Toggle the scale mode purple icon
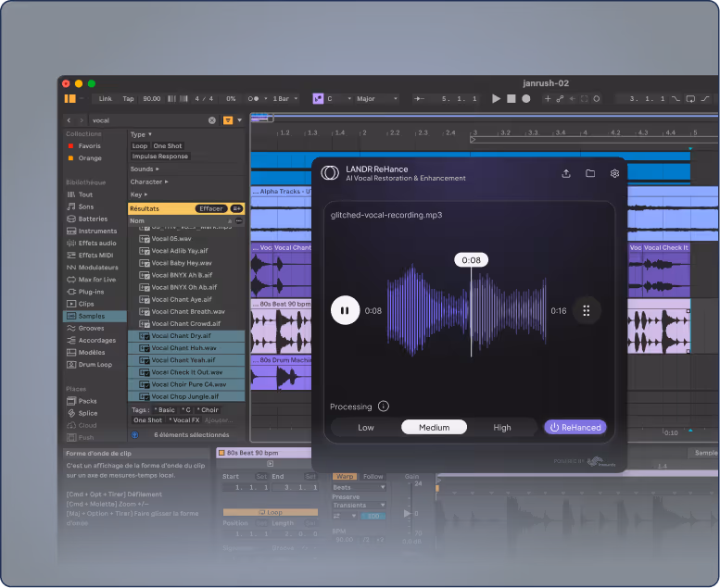 coord(318,99)
